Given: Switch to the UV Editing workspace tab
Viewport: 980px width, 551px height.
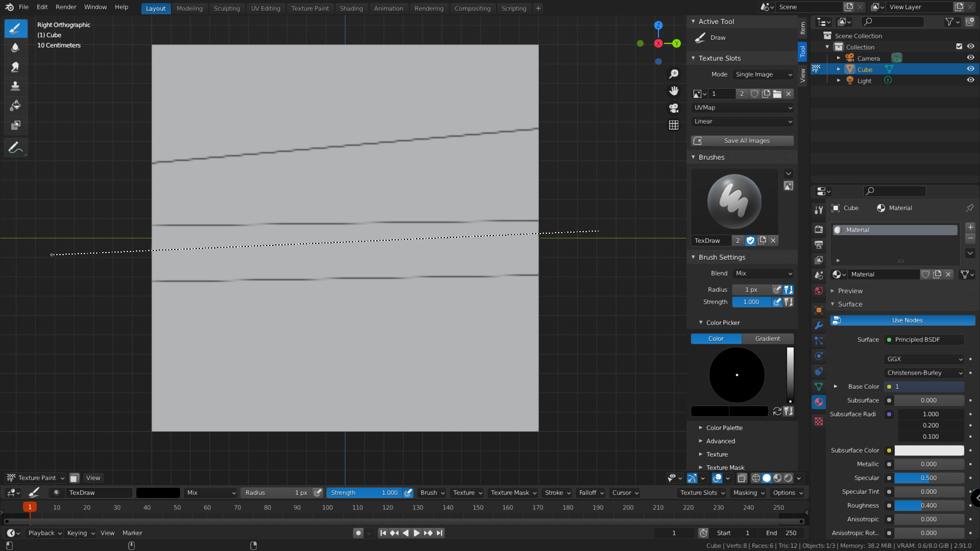Looking at the screenshot, I should [265, 8].
